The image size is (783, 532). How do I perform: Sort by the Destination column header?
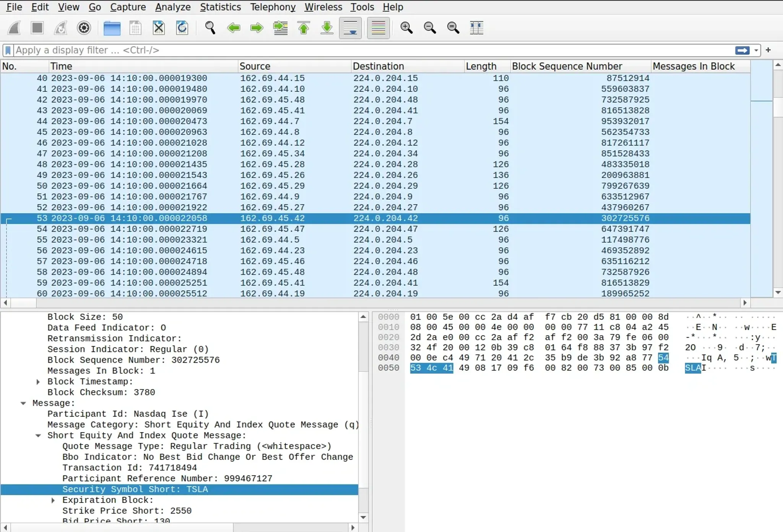coord(408,66)
